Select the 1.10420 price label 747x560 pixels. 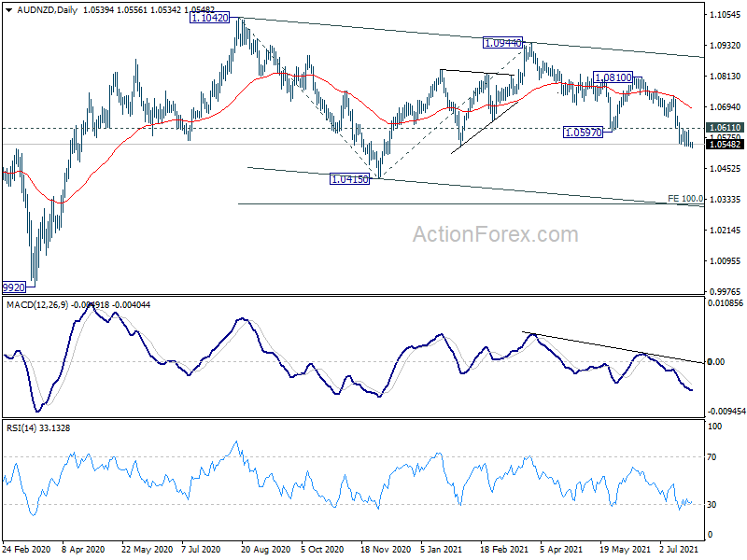(209, 18)
